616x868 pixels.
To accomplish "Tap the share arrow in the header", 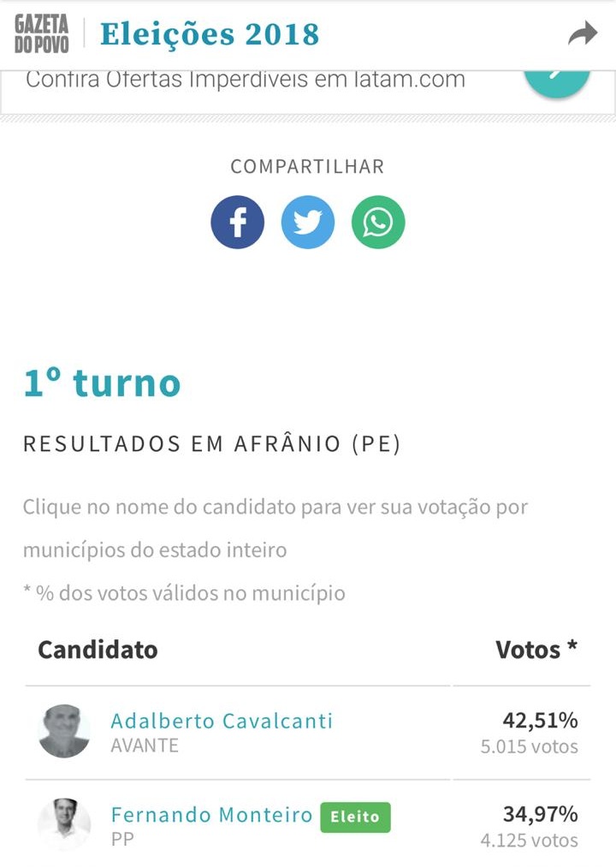I will pos(583,33).
